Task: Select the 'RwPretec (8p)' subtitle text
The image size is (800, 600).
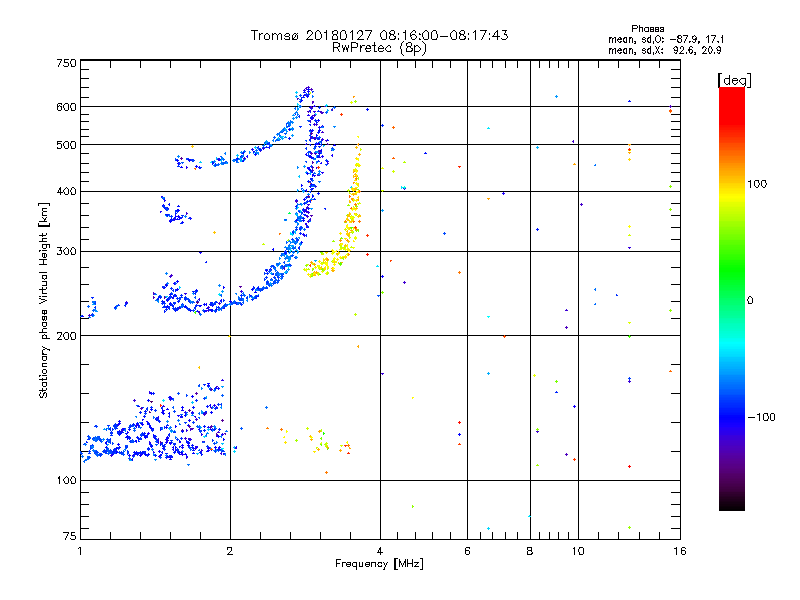Action: tap(379, 48)
